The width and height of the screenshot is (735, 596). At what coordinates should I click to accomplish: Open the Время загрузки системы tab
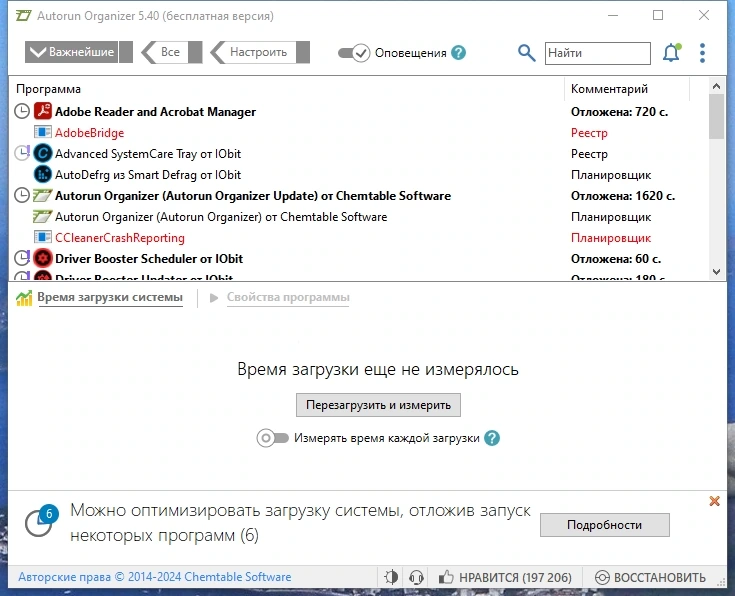pos(110,297)
